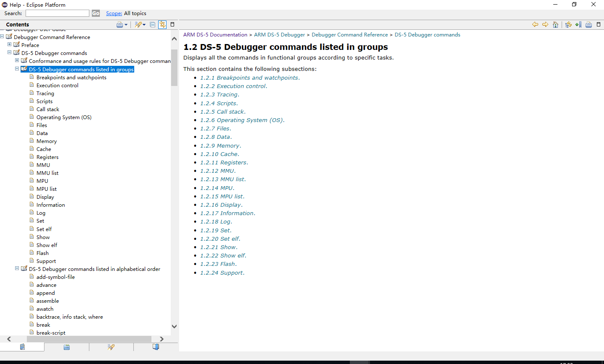Go to the help Home page

pyautogui.click(x=555, y=24)
